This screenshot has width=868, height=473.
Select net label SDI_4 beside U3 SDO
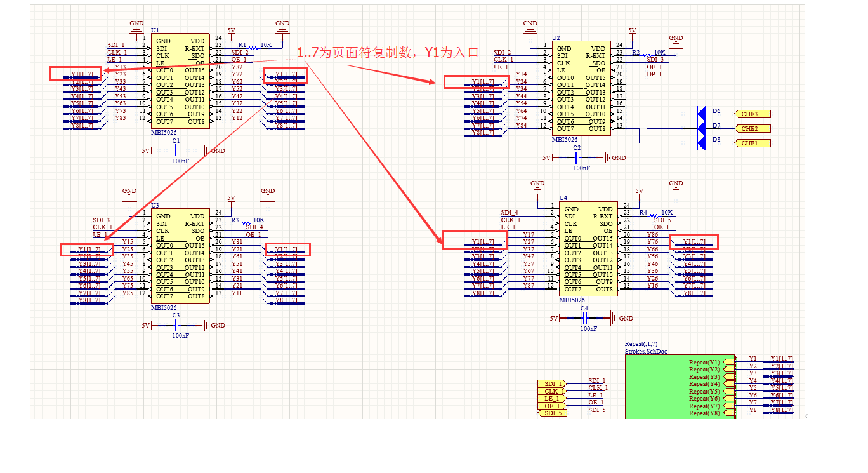tap(254, 227)
